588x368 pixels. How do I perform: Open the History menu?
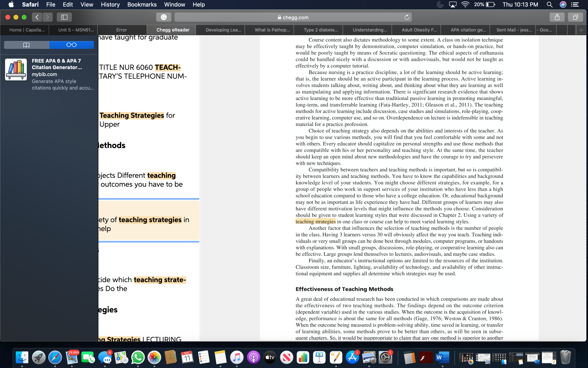coord(110,4)
